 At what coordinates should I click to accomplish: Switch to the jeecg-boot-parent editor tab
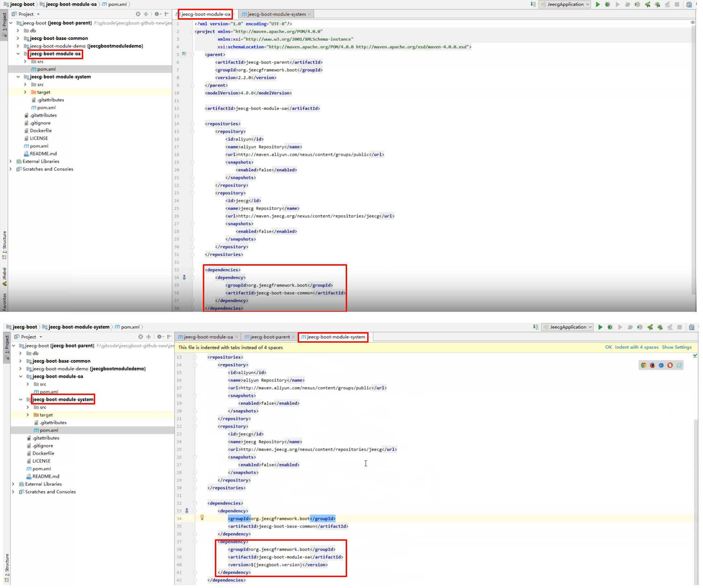(269, 337)
